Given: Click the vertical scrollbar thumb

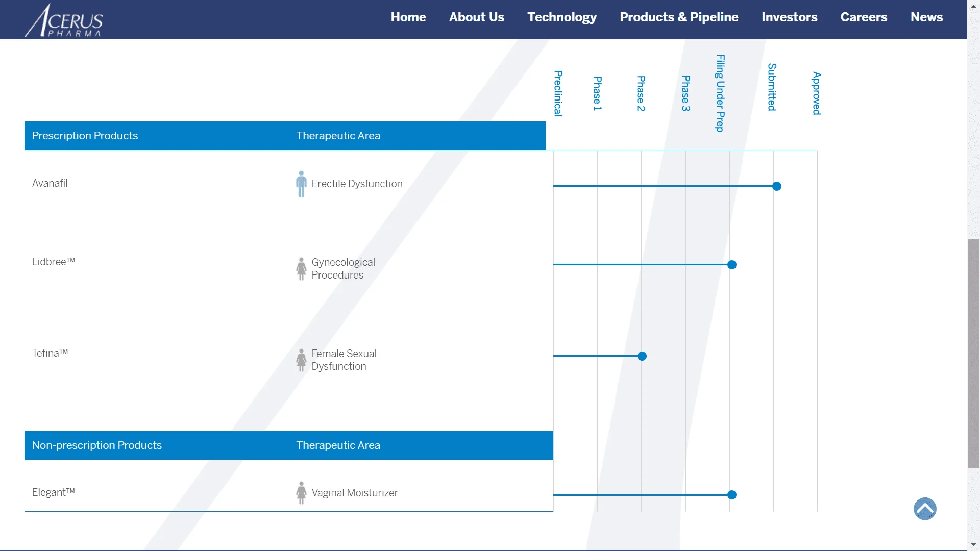Looking at the screenshot, I should (x=973, y=353).
